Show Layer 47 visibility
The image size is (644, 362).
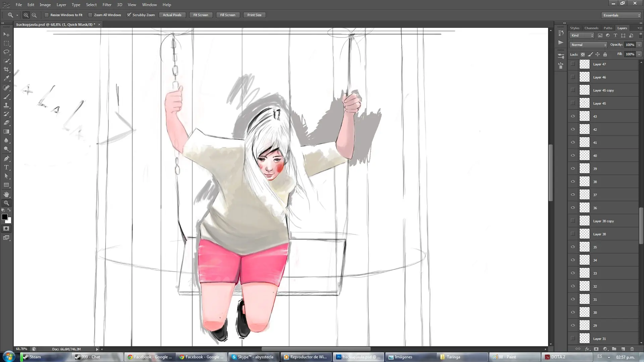[573, 64]
